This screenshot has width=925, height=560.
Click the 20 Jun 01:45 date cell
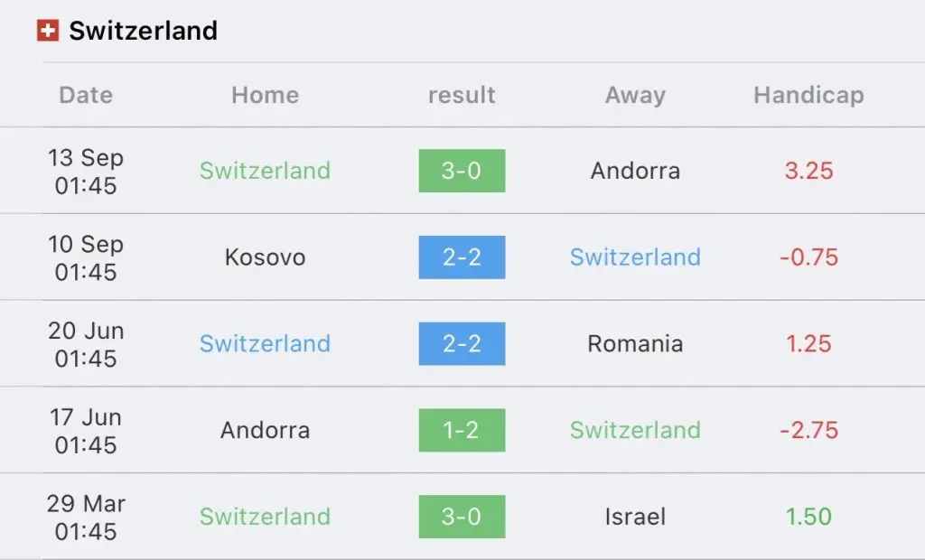[x=86, y=344]
